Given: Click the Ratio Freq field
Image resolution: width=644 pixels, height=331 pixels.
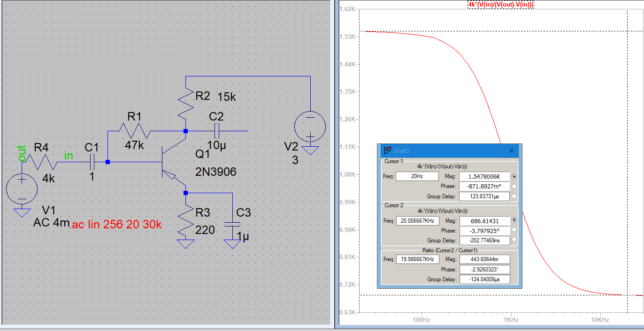Looking at the screenshot, I should click(417, 259).
